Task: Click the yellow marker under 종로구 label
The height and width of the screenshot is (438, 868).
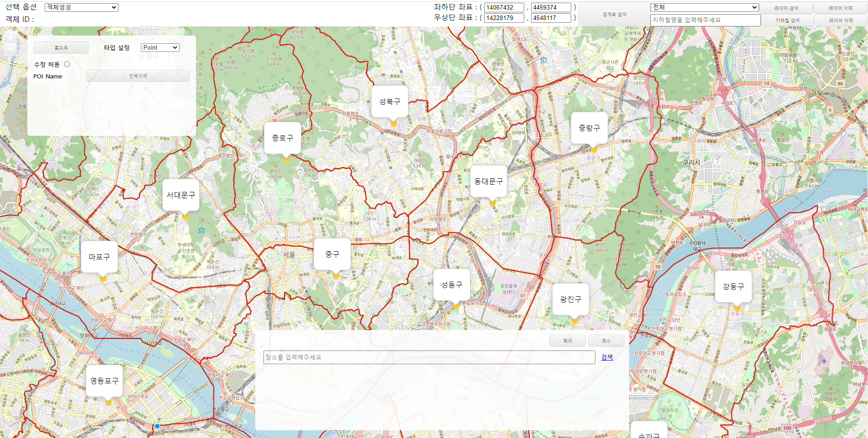Action: (x=287, y=159)
